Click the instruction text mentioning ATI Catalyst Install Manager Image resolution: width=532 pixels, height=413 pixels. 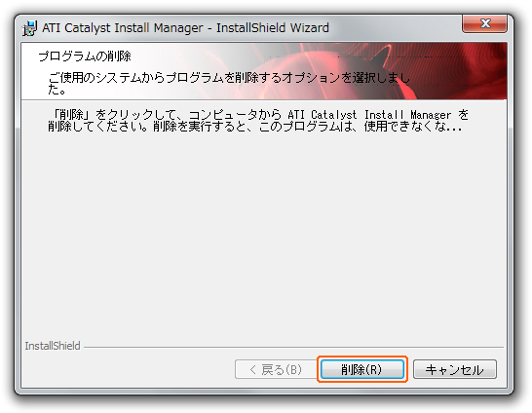coord(258,121)
